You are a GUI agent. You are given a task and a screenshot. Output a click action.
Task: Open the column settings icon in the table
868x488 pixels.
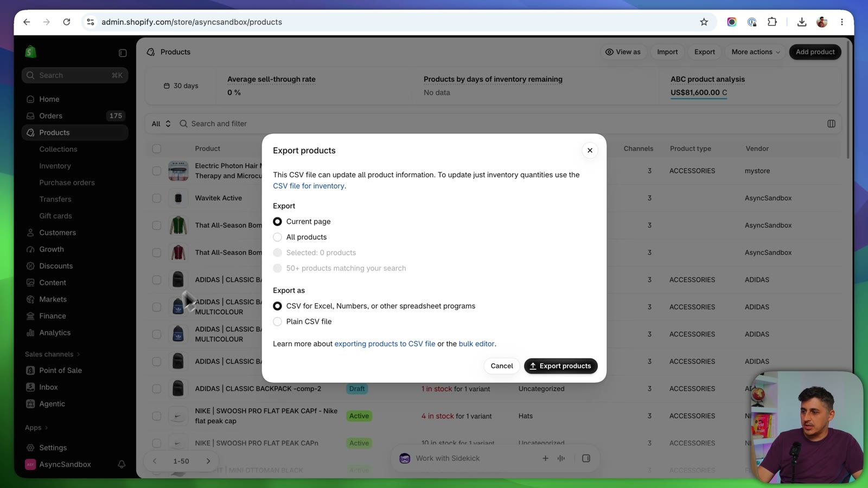tap(831, 124)
